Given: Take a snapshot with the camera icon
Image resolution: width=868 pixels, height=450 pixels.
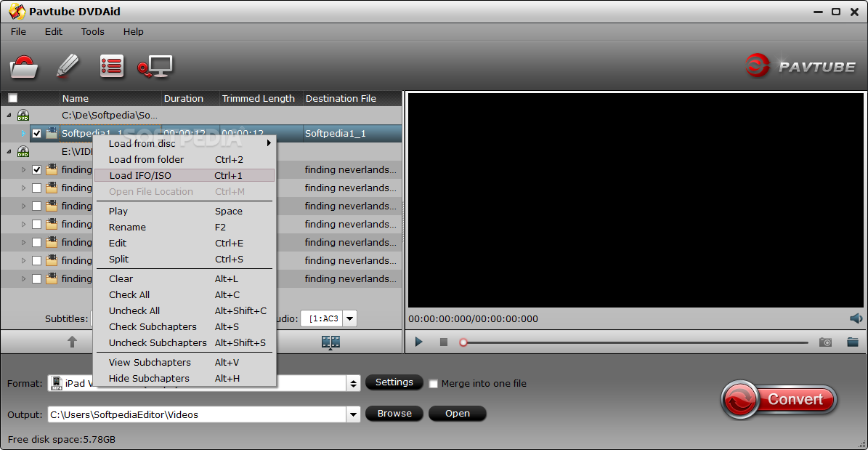Looking at the screenshot, I should pyautogui.click(x=825, y=342).
